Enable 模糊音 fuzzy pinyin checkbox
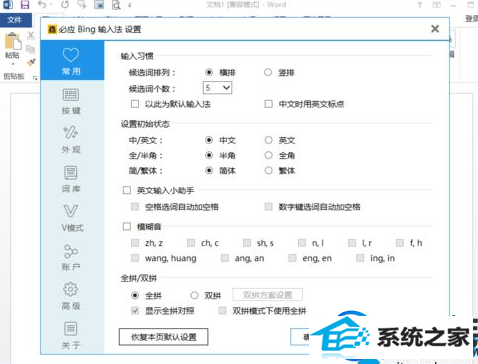 click(x=127, y=227)
